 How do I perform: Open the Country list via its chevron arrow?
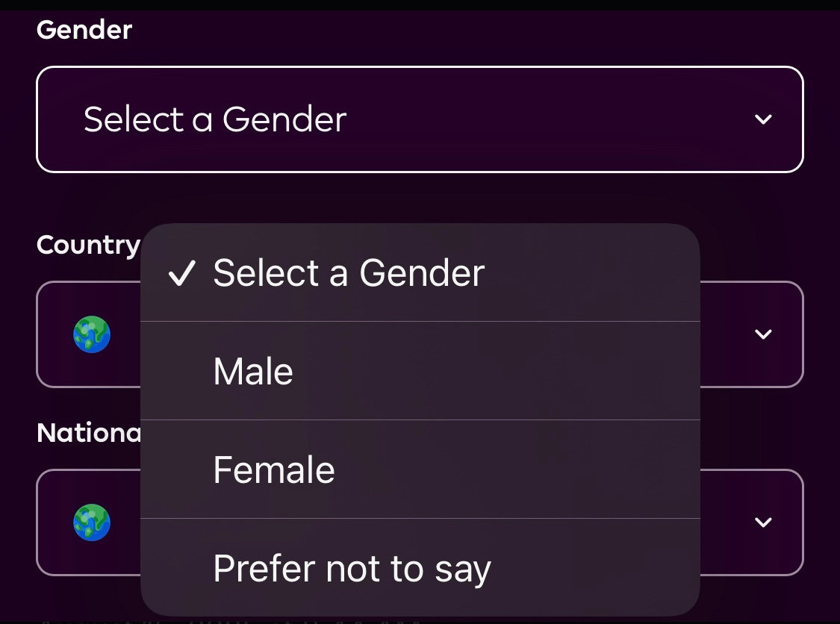click(x=763, y=334)
